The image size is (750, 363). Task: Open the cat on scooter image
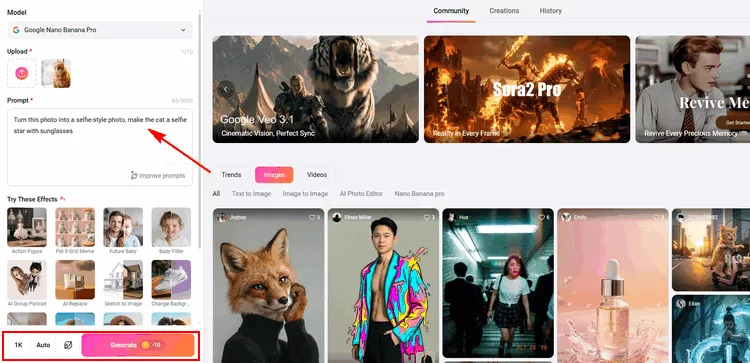tap(711, 250)
